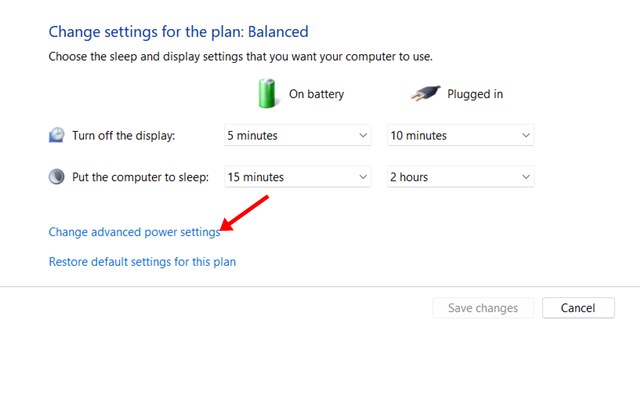Click the moon icon beside Put the computer to sleep
This screenshot has height=399, width=640.
point(57,177)
